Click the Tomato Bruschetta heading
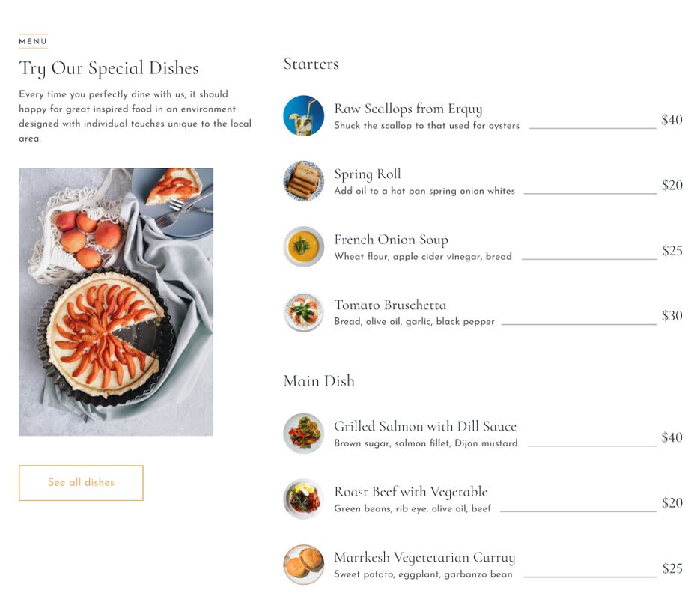The height and width of the screenshot is (608, 700). 390,305
